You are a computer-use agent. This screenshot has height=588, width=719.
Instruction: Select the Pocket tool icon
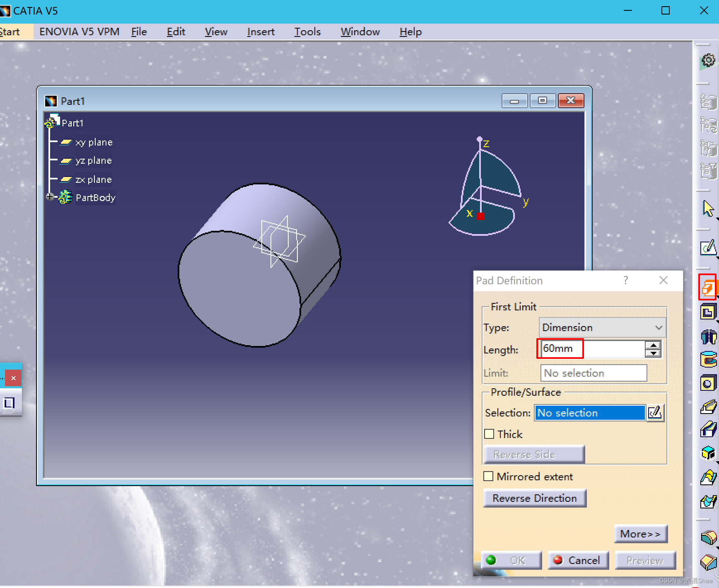coord(708,312)
